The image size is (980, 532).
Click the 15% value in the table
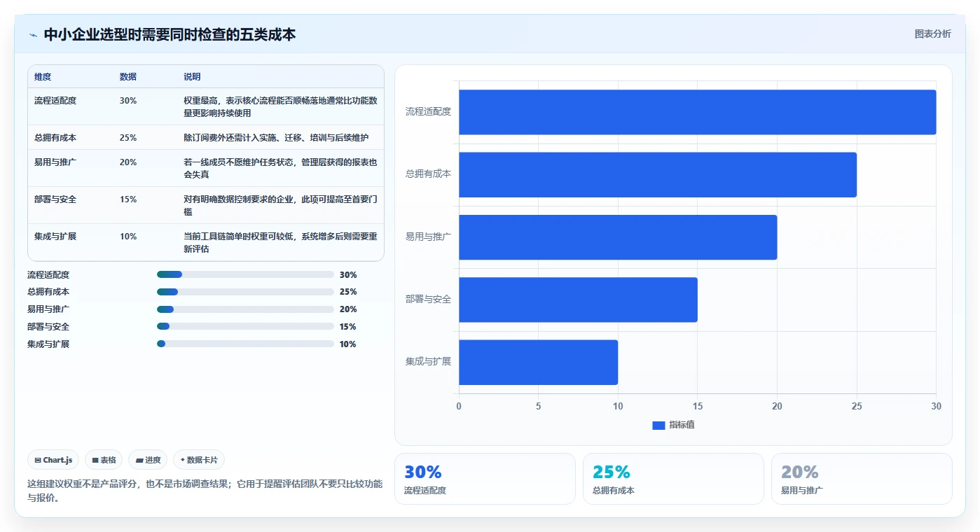coord(128,199)
